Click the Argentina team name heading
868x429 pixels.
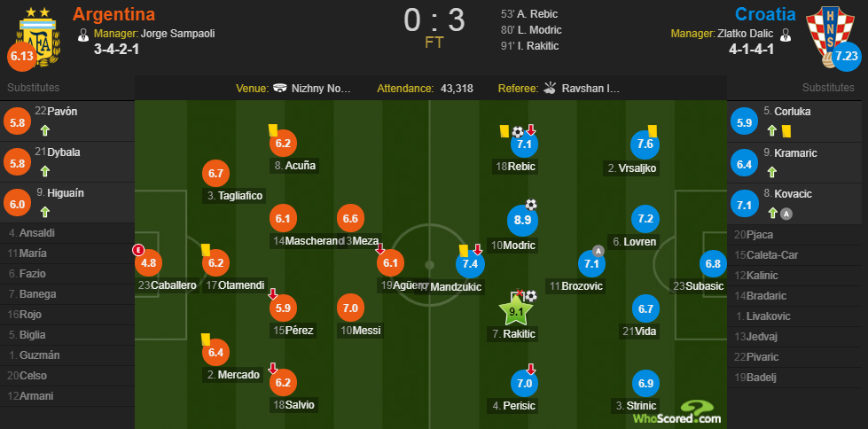pos(114,14)
